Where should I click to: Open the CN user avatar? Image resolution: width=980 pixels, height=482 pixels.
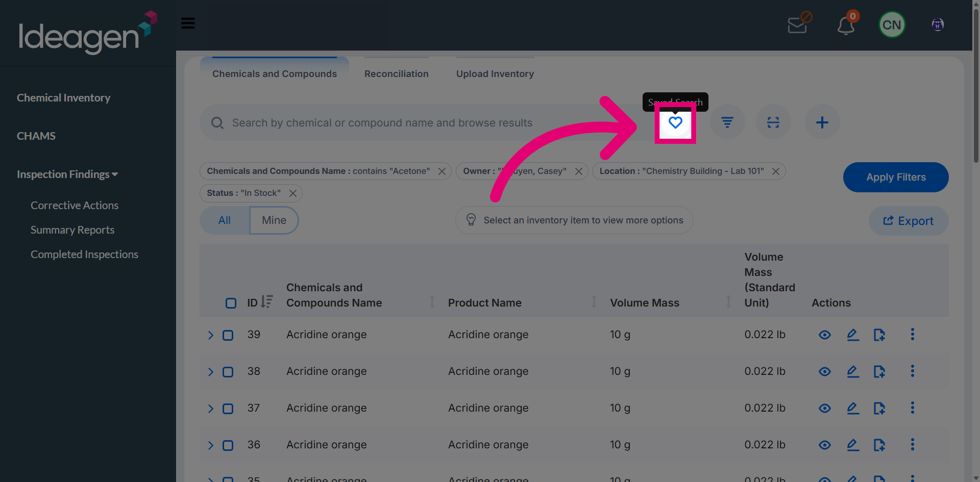(x=892, y=25)
